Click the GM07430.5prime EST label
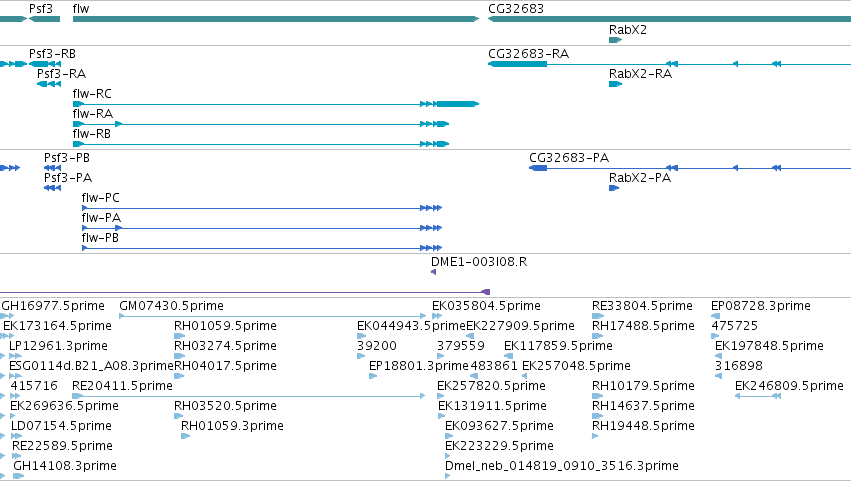Viewport: 851px width, 481px height. click(172, 306)
